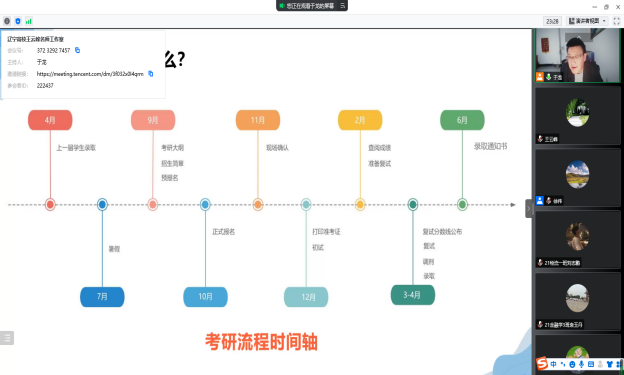Select the speaker's video thumbnail

[577, 55]
